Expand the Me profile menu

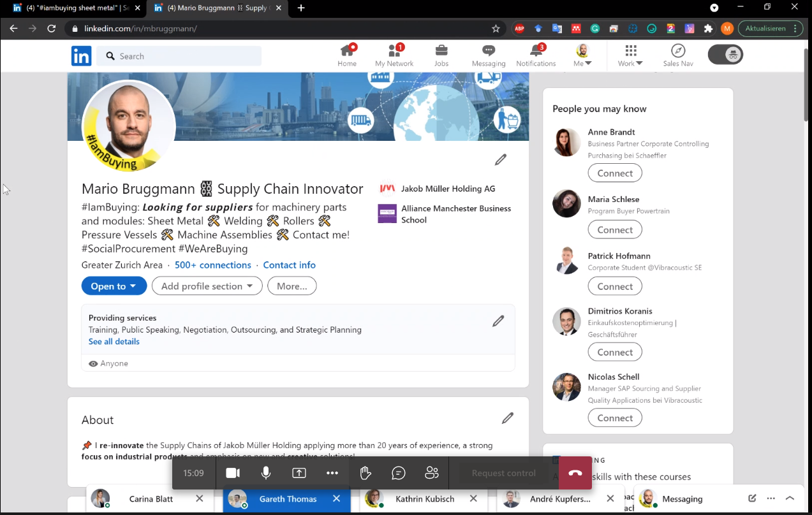click(x=582, y=55)
